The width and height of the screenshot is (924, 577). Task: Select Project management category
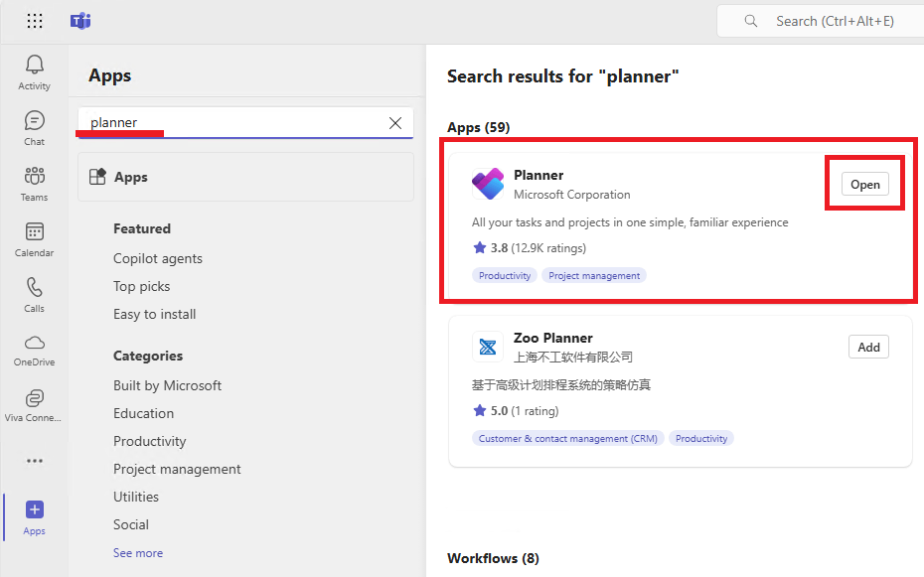click(x=177, y=468)
